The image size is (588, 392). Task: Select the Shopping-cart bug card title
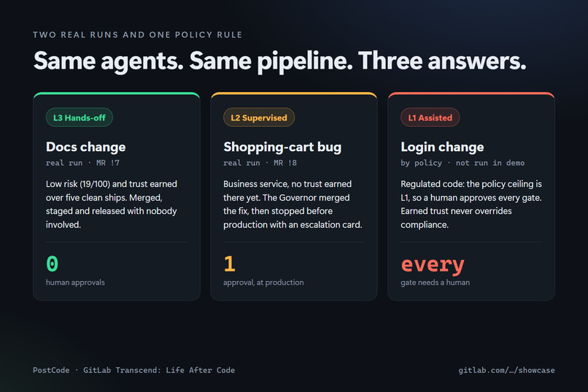[x=282, y=147]
